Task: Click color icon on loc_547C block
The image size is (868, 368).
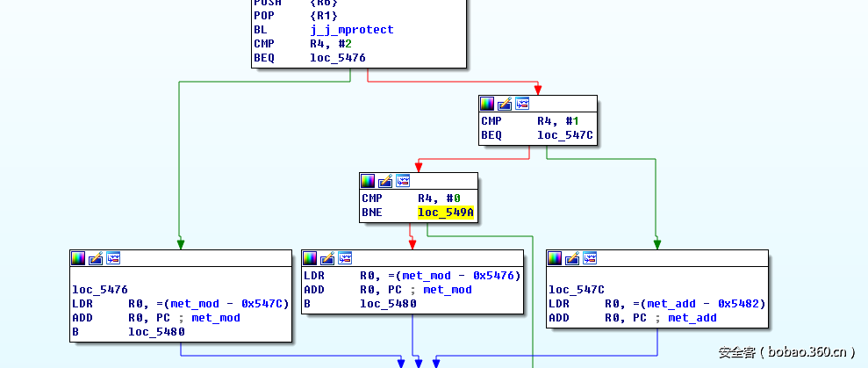Action: pos(555,258)
